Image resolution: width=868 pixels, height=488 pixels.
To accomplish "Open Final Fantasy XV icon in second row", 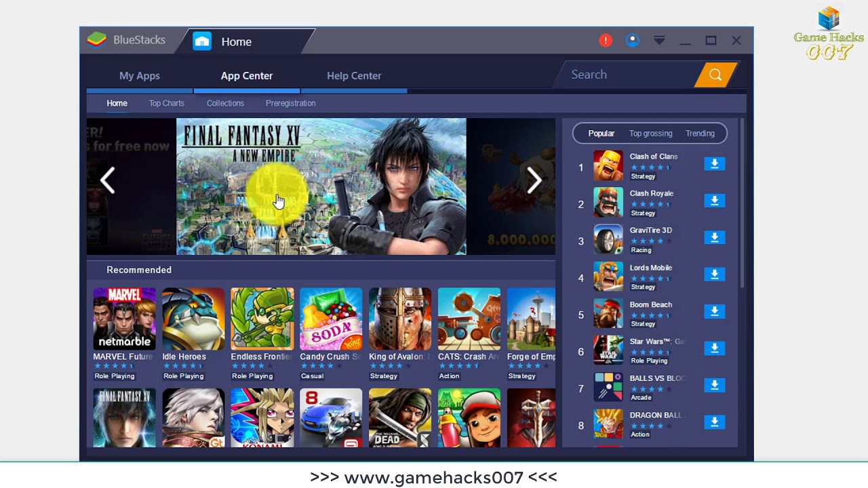I will 124,418.
